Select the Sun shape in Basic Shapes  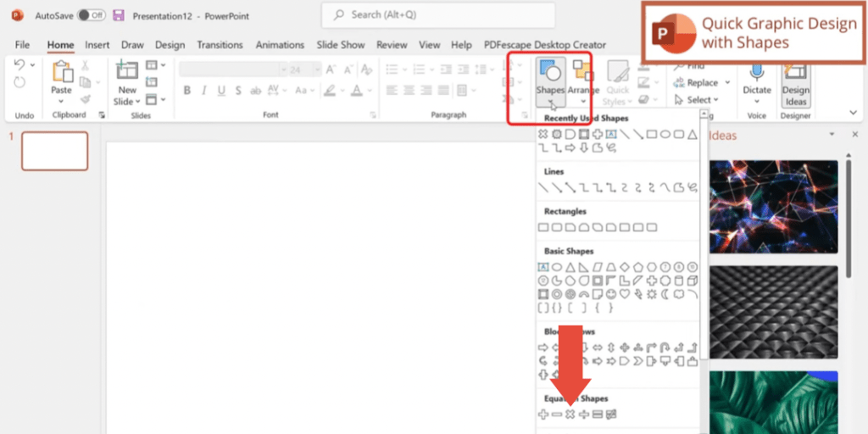click(652, 294)
